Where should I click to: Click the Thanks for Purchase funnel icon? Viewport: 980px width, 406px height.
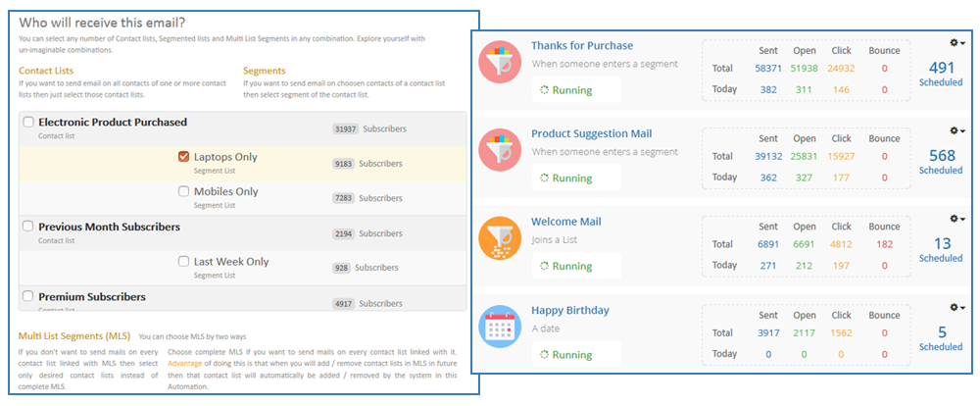[500, 62]
